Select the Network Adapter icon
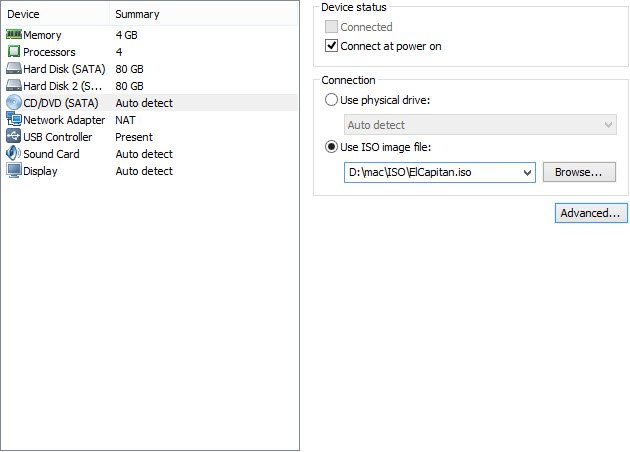Viewport: 630px width, 452px height. click(14, 119)
